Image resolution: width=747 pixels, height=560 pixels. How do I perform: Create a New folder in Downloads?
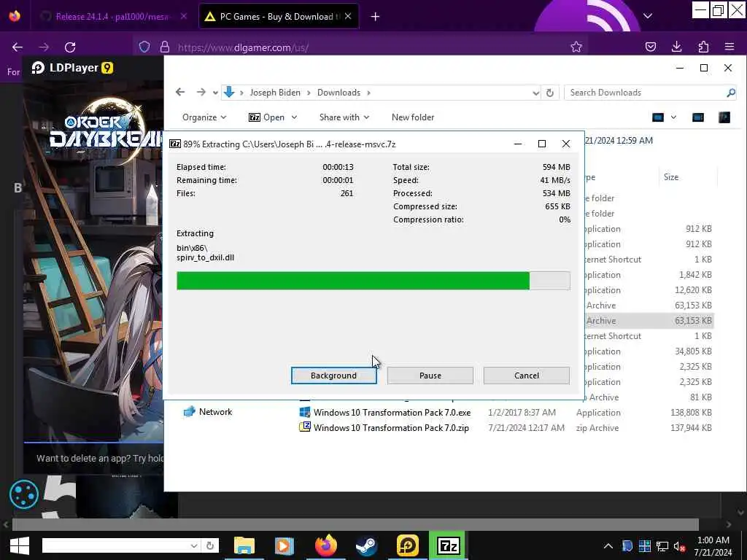(413, 117)
